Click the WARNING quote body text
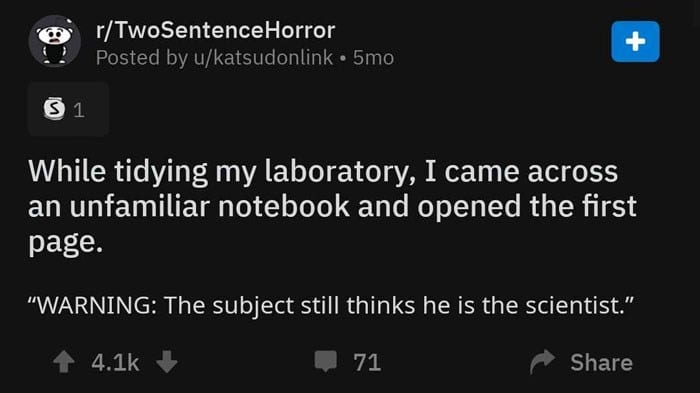Viewport: 700px width, 393px height. tap(331, 306)
